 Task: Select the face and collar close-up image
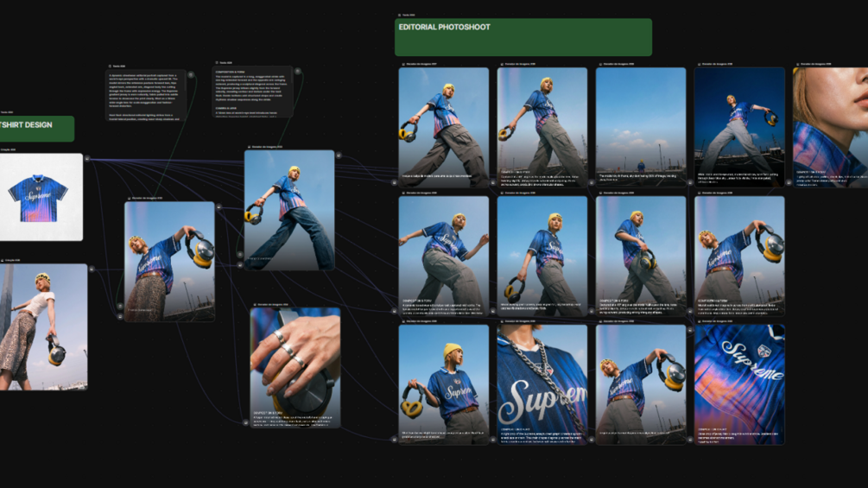pos(830,127)
